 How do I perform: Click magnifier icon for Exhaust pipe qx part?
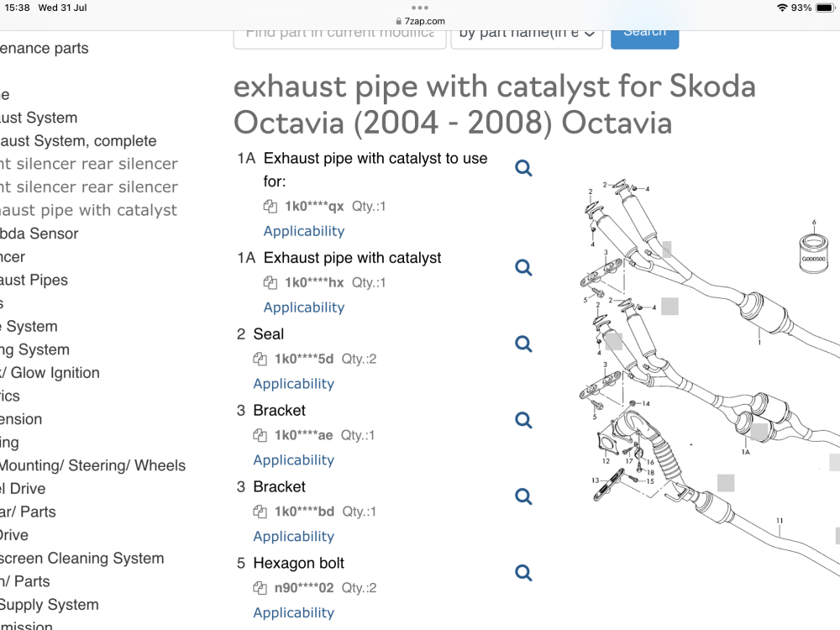523,168
